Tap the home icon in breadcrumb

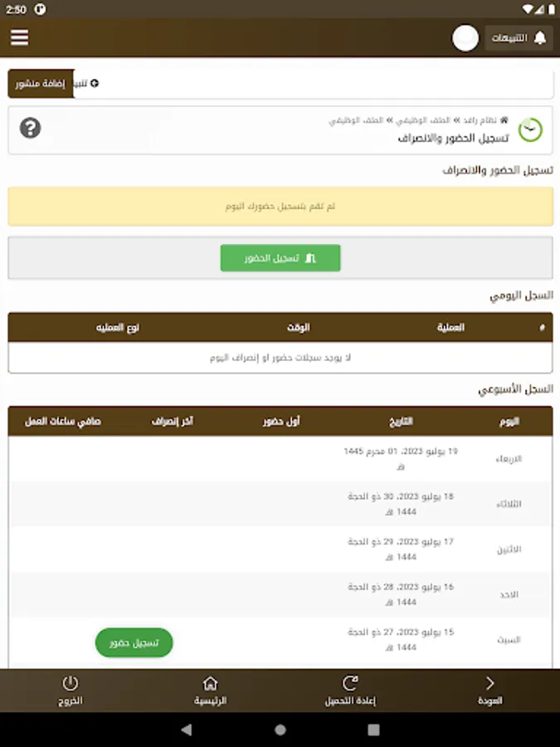click(504, 120)
